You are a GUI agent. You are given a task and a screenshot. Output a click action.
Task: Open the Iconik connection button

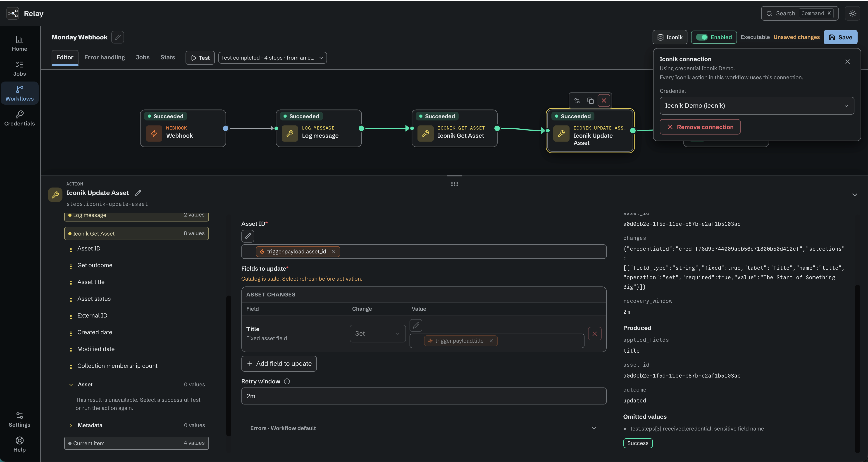point(670,37)
